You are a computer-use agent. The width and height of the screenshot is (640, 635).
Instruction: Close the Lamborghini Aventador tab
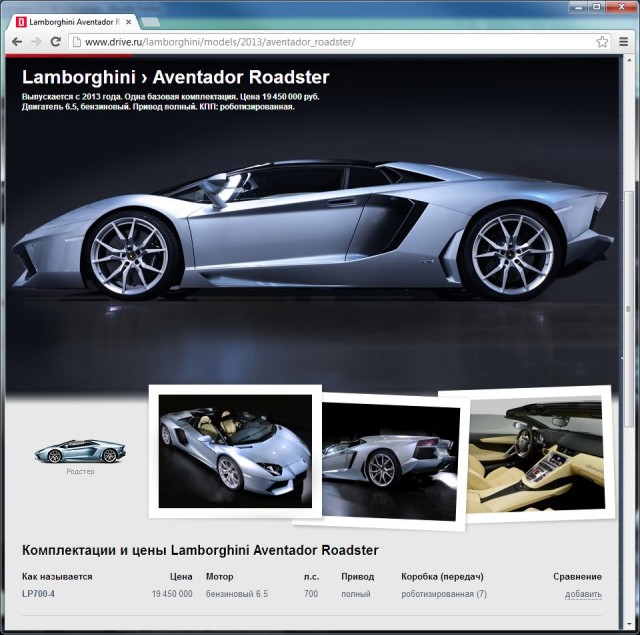coord(128,22)
